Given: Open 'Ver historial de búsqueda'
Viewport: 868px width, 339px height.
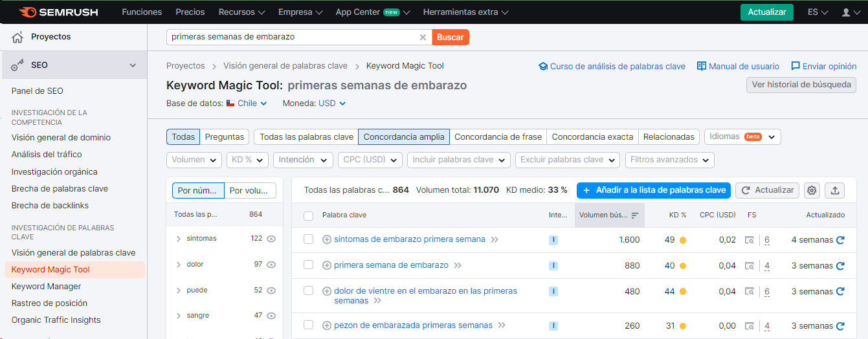Looking at the screenshot, I should coord(801,85).
